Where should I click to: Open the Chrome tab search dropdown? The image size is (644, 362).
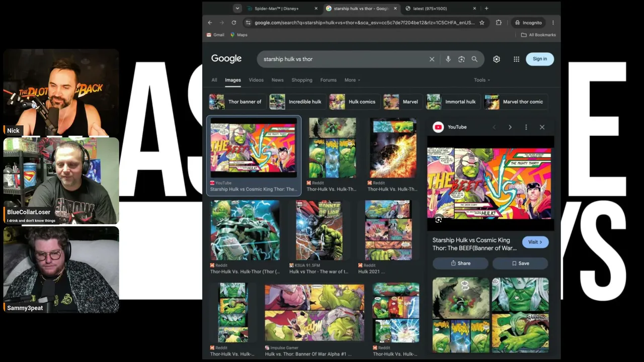(x=237, y=8)
